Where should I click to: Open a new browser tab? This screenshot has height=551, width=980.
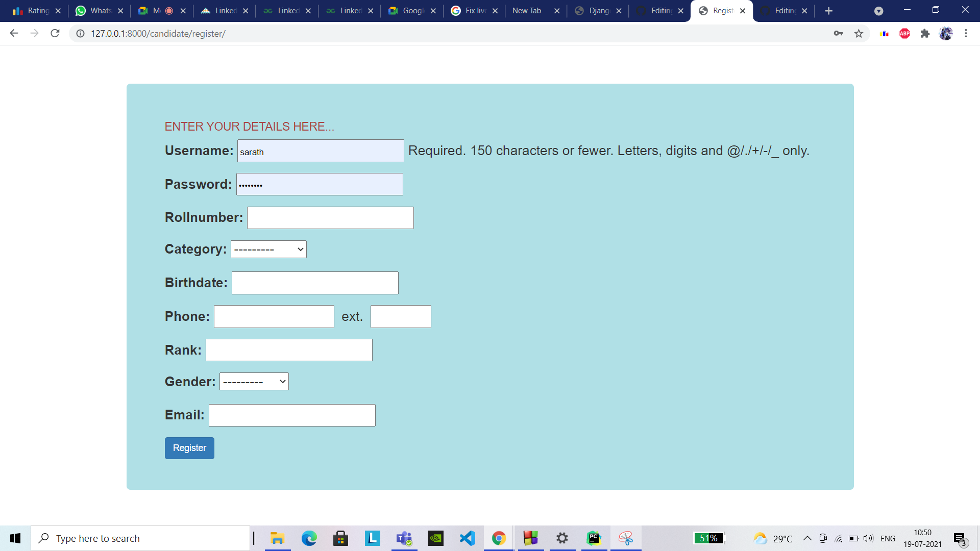[x=828, y=11]
